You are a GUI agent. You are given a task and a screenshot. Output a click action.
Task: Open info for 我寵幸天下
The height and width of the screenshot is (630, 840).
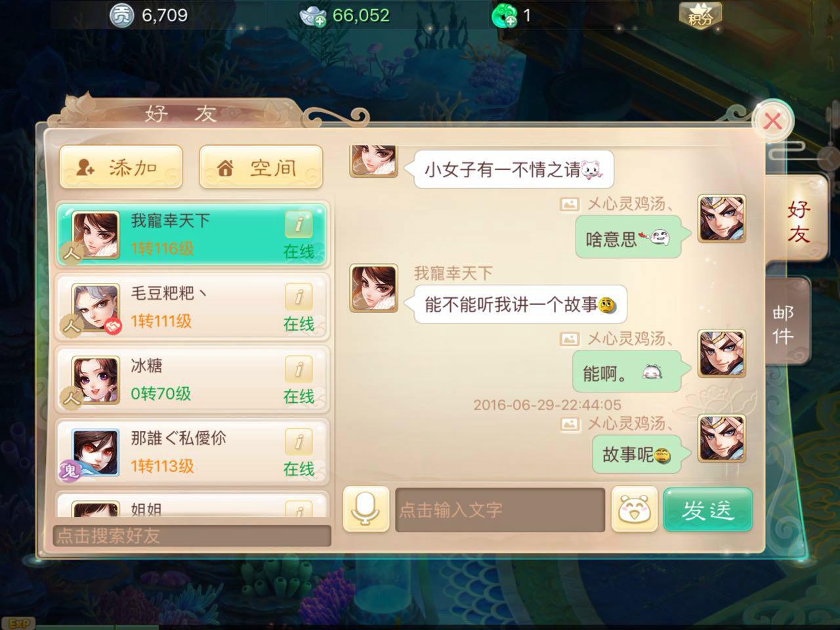[299, 224]
